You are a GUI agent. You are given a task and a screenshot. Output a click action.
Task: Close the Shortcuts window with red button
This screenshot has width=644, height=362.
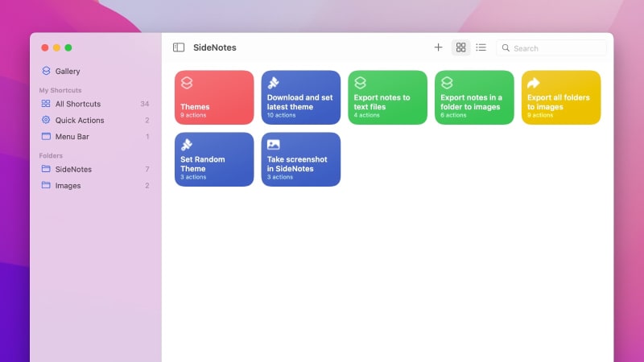click(x=45, y=47)
